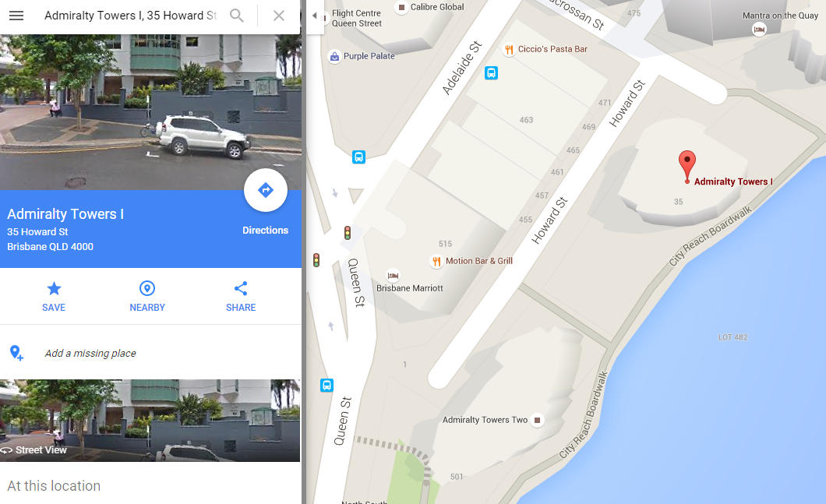Open the Street View thumbnail
This screenshot has height=504, width=826.
[x=150, y=421]
